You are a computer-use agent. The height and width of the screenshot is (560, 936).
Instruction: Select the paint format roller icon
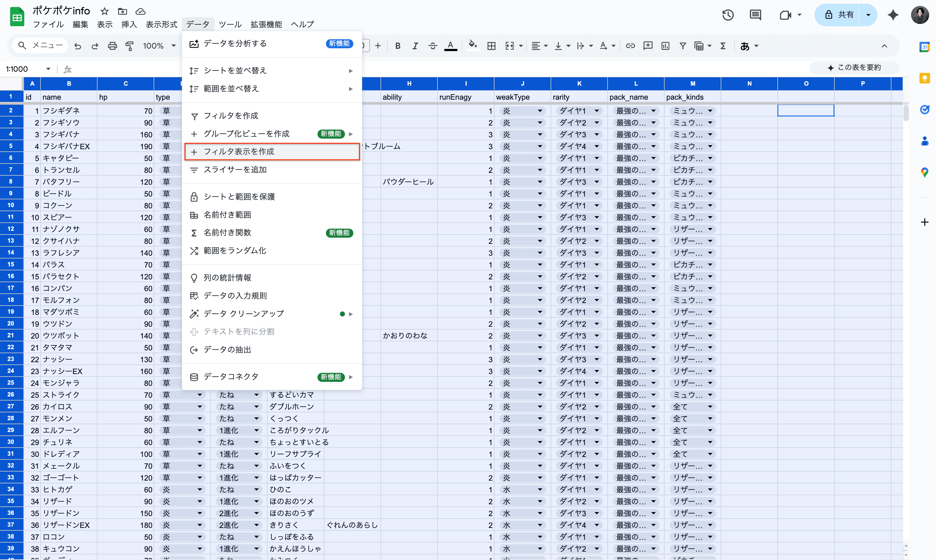[129, 46]
